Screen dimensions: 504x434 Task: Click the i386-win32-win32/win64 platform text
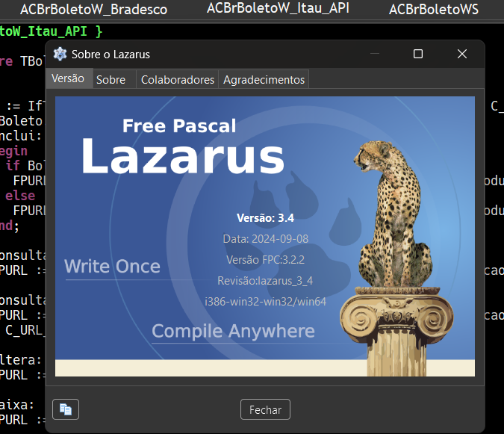tap(266, 302)
